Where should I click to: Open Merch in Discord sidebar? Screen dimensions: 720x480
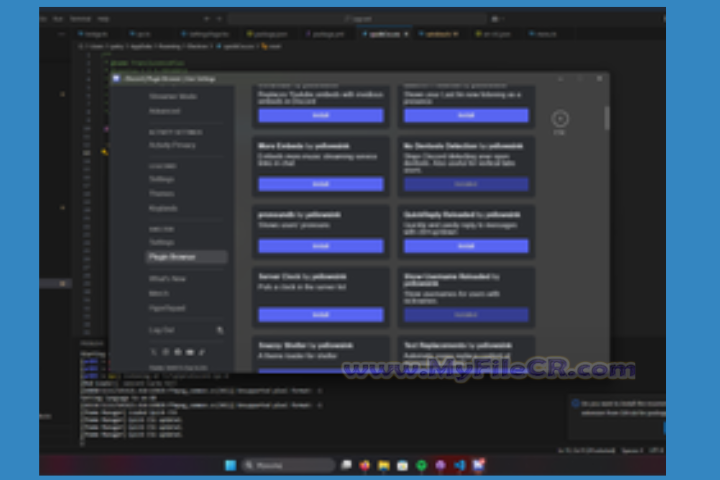pyautogui.click(x=159, y=294)
